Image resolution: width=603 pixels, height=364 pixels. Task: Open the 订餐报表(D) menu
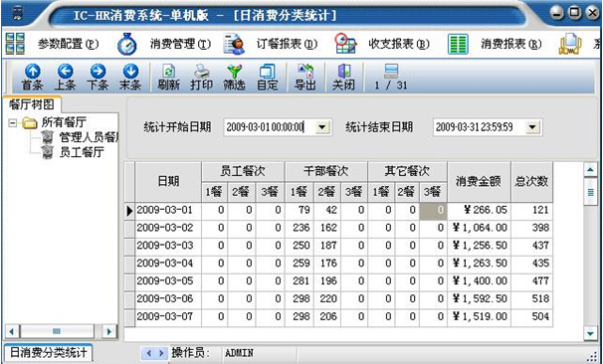(288, 44)
